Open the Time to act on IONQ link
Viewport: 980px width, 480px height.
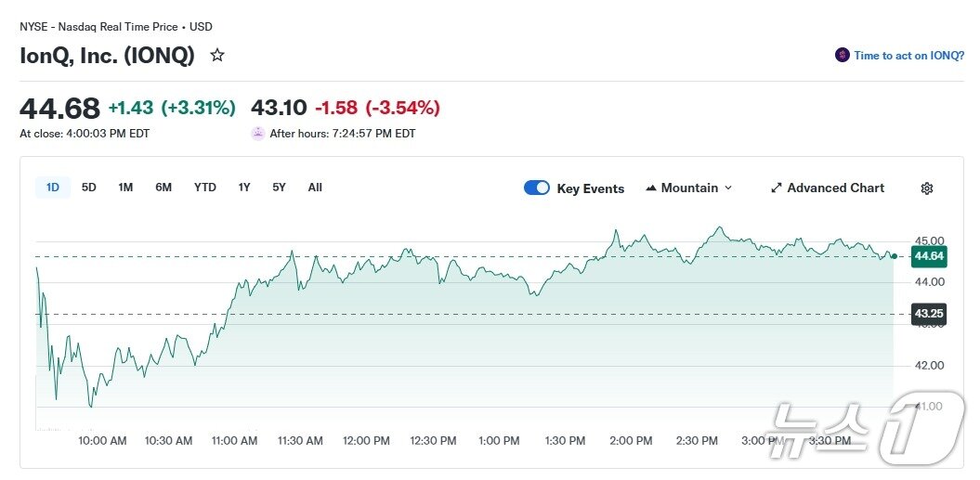click(908, 56)
